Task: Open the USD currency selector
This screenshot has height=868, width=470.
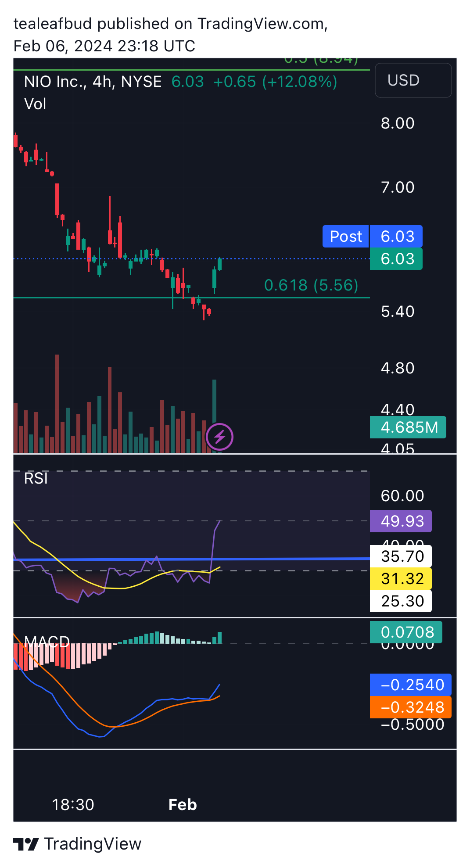Action: pyautogui.click(x=413, y=80)
